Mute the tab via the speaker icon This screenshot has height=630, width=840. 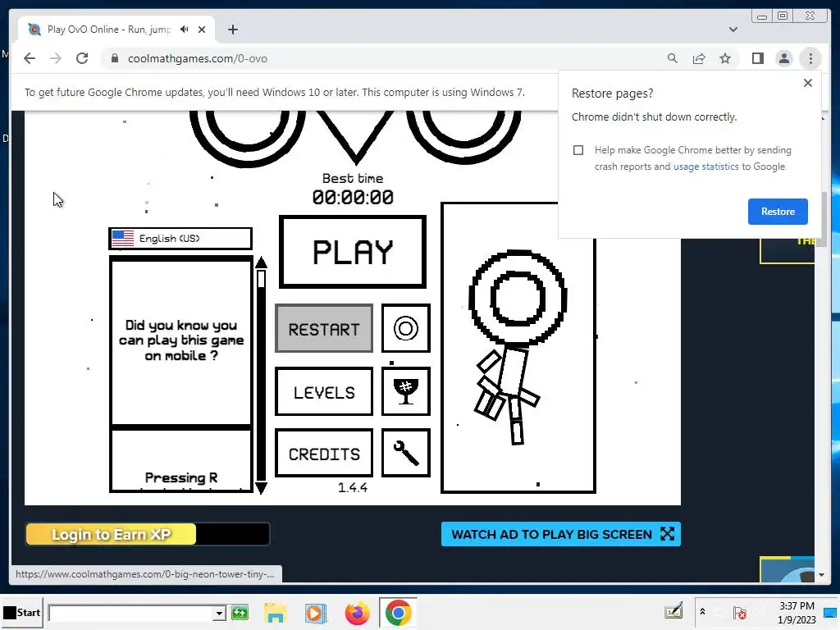coord(185,30)
